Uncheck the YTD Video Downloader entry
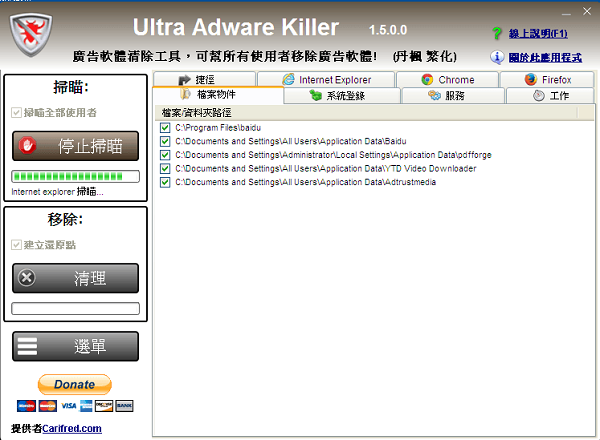Viewport: 600px width, 440px height. coord(165,168)
